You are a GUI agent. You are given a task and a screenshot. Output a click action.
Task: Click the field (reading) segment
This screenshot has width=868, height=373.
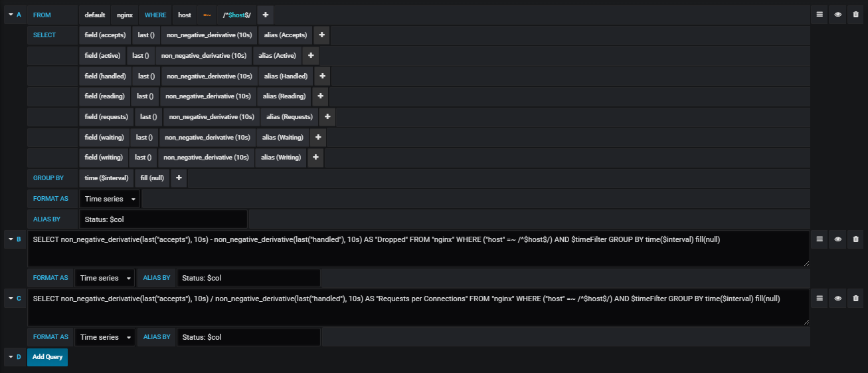tap(105, 96)
